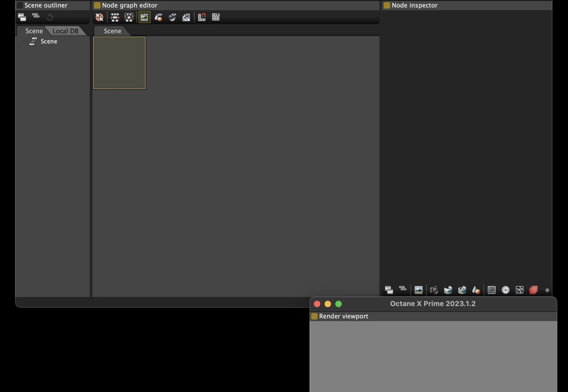This screenshot has width=568, height=392.
Task: Toggle render target preview button with eye
Action: 144,17
